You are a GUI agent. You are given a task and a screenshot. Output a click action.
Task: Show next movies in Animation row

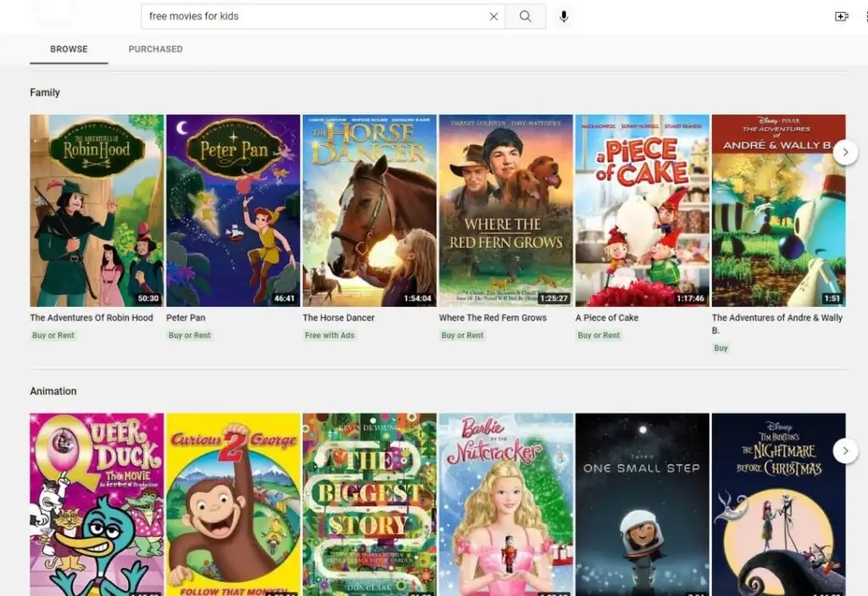click(845, 451)
